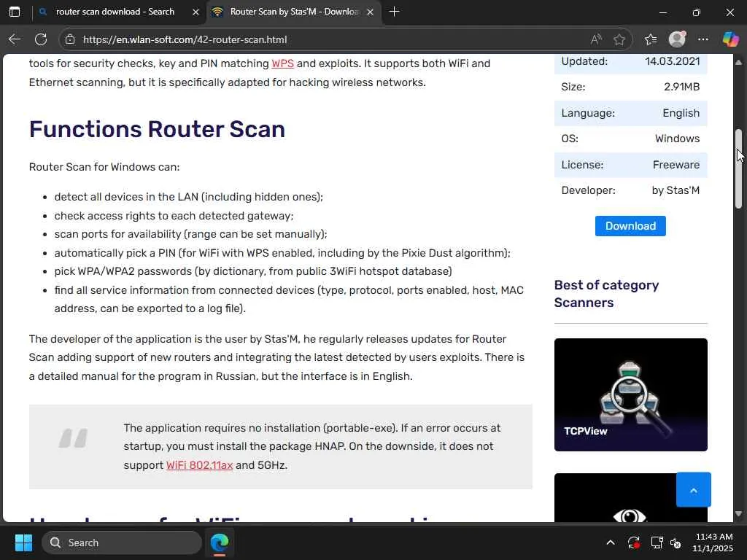This screenshot has width=747, height=560.
Task: Open the WiFi 802.11ax link
Action: tap(199, 465)
